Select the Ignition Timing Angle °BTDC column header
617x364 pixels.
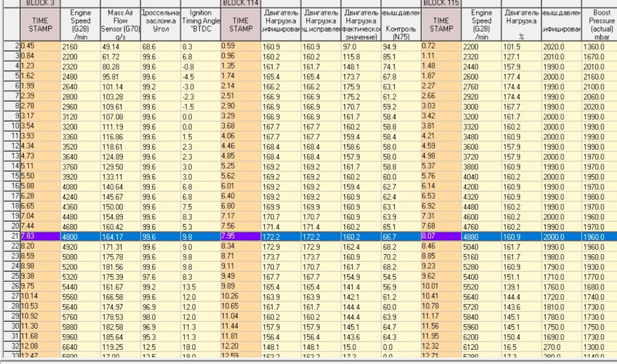[x=201, y=24]
